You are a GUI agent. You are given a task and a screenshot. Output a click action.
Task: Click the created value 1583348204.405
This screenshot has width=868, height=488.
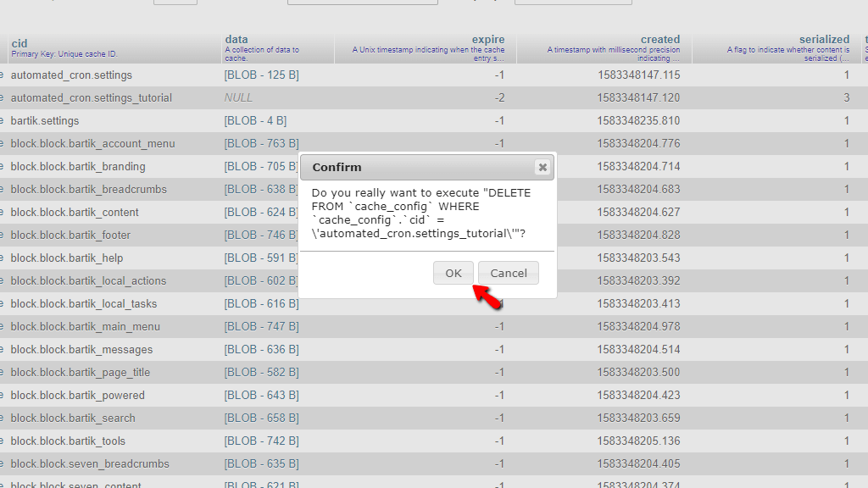639,464
